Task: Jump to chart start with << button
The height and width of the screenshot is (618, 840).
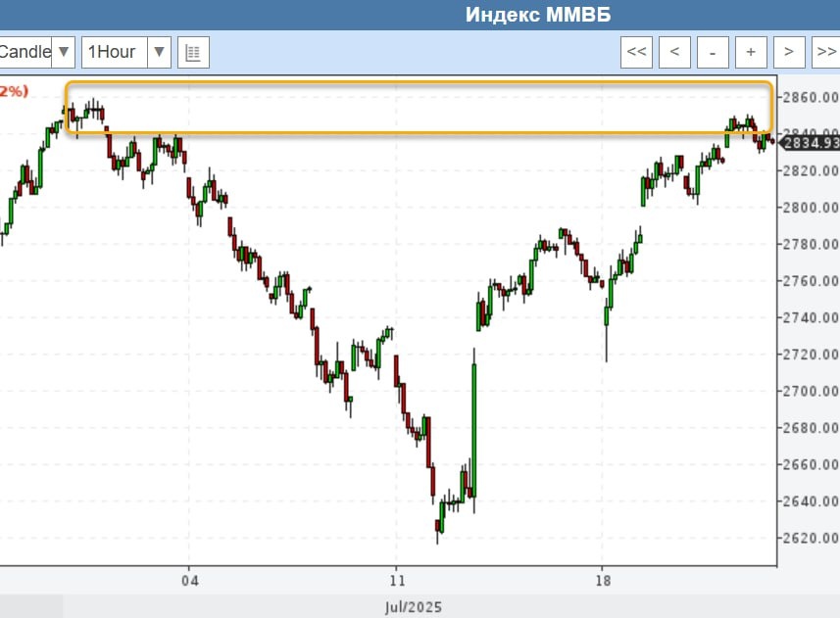Action: click(x=636, y=52)
